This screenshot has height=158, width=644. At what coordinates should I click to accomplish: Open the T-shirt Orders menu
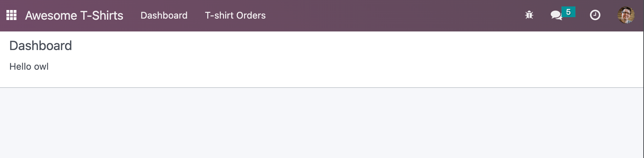coord(235,15)
